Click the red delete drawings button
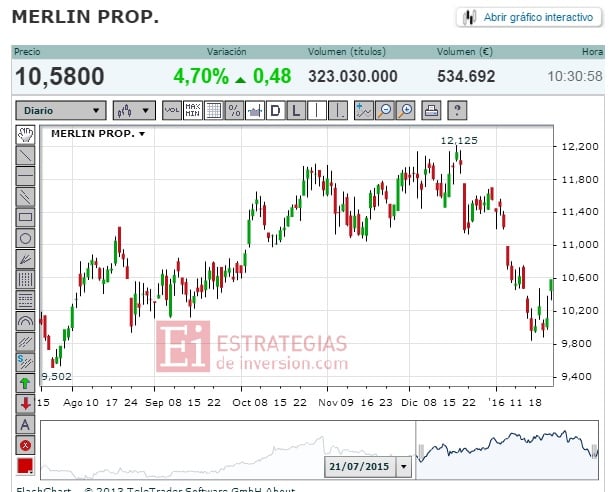 25,445
